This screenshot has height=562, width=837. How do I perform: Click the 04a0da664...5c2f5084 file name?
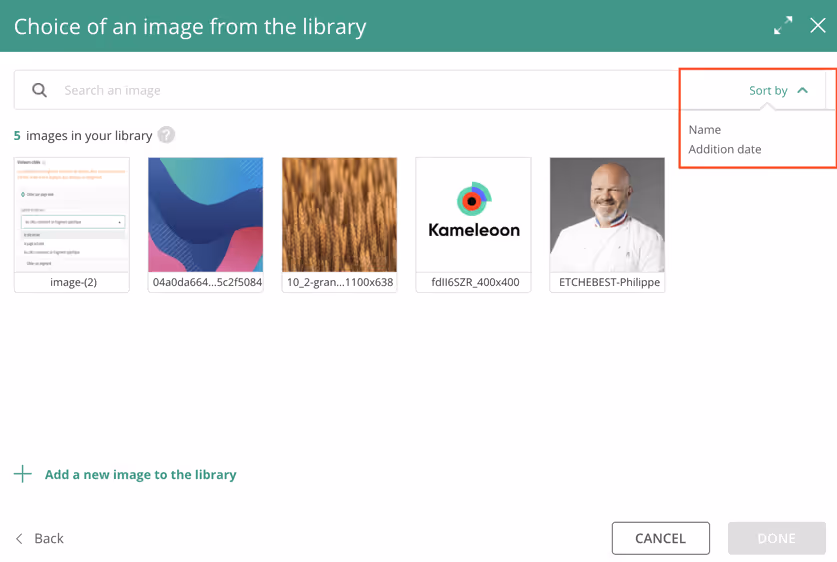point(207,282)
